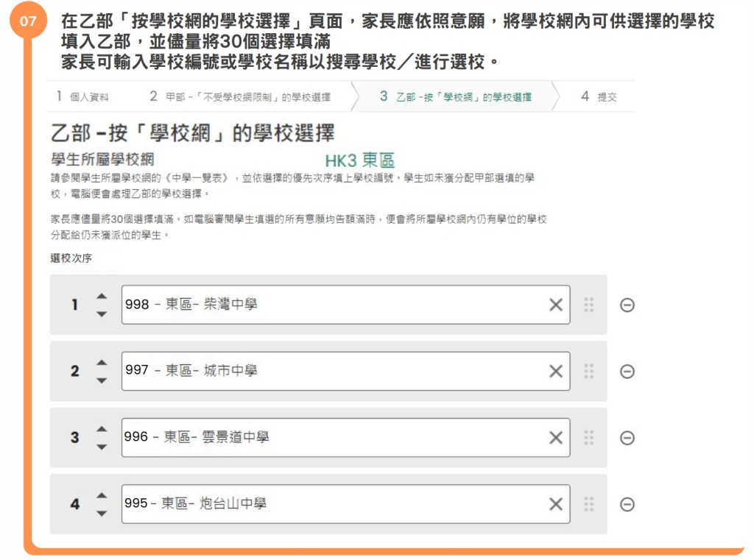This screenshot has height=560, width=754.
Task: Go to step 1 個人資料 tab
Action: [x=82, y=96]
